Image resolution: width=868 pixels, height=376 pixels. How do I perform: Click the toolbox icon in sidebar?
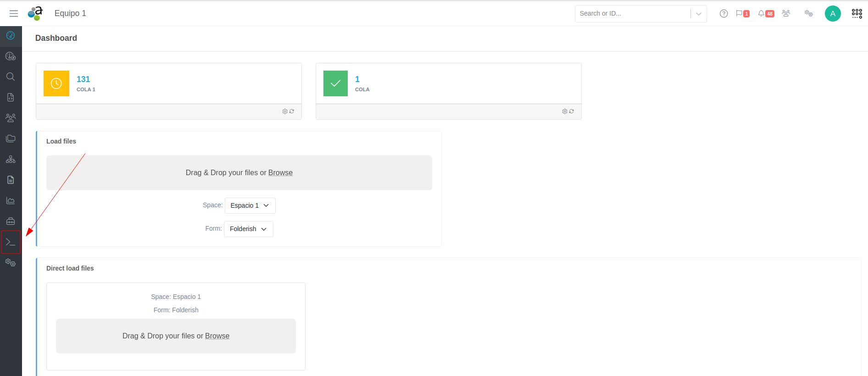[11, 221]
